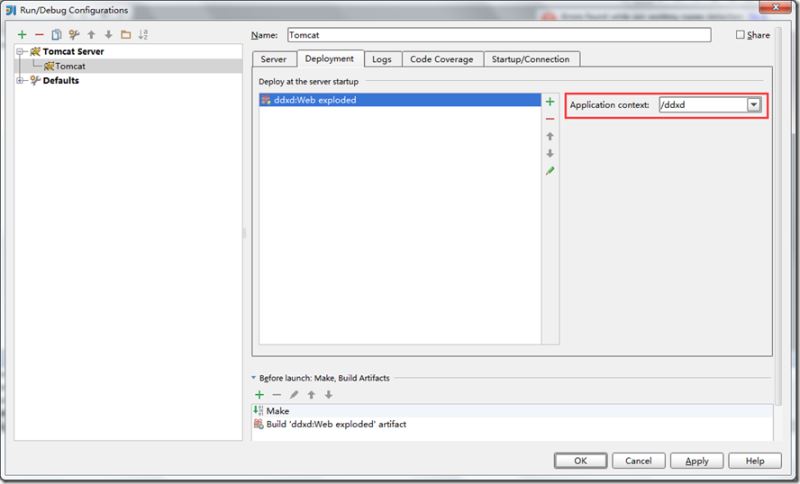The width and height of the screenshot is (800, 484).
Task: Move configuration up in left toolbar
Action: click(91, 35)
